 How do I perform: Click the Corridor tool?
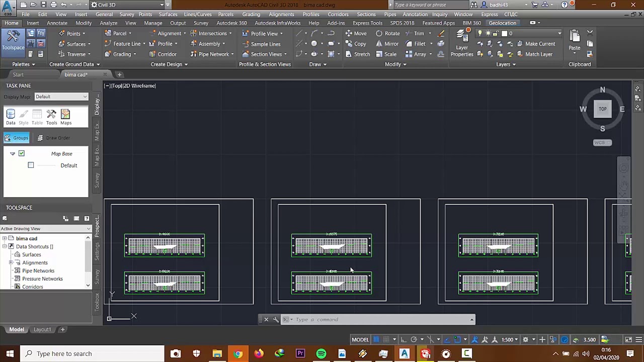[x=162, y=54]
